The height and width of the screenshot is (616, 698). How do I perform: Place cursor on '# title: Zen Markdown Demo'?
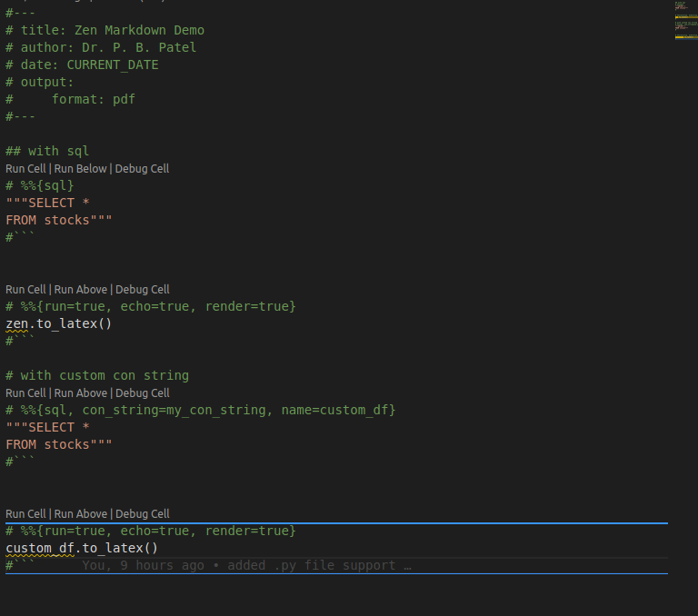[x=105, y=30]
